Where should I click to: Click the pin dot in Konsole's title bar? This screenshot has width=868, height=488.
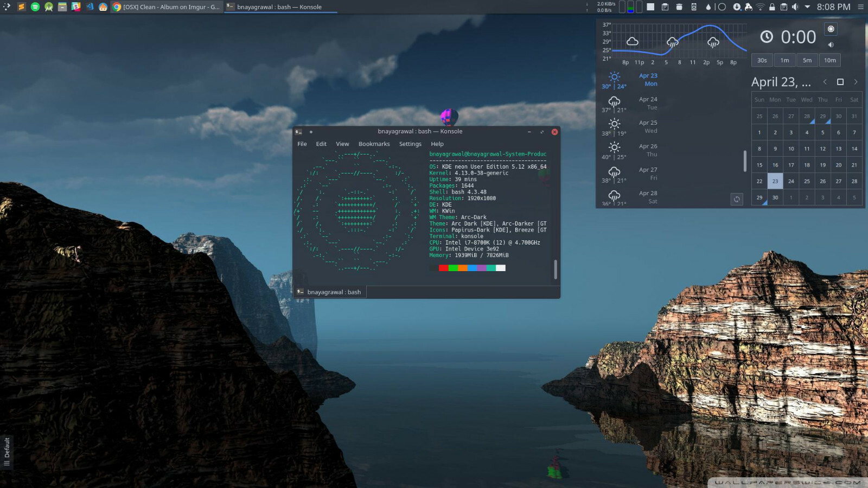click(311, 132)
